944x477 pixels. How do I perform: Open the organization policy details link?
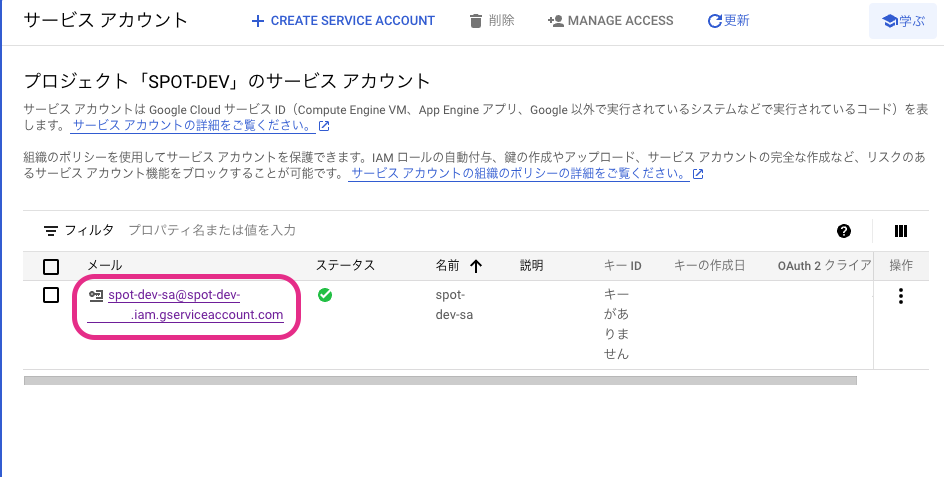(519, 174)
